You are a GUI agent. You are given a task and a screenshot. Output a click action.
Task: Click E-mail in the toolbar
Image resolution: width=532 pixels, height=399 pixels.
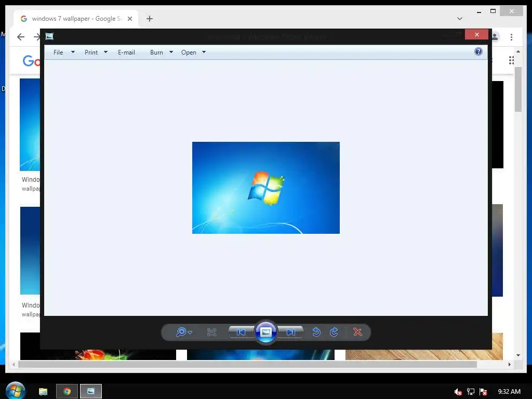pyautogui.click(x=126, y=52)
